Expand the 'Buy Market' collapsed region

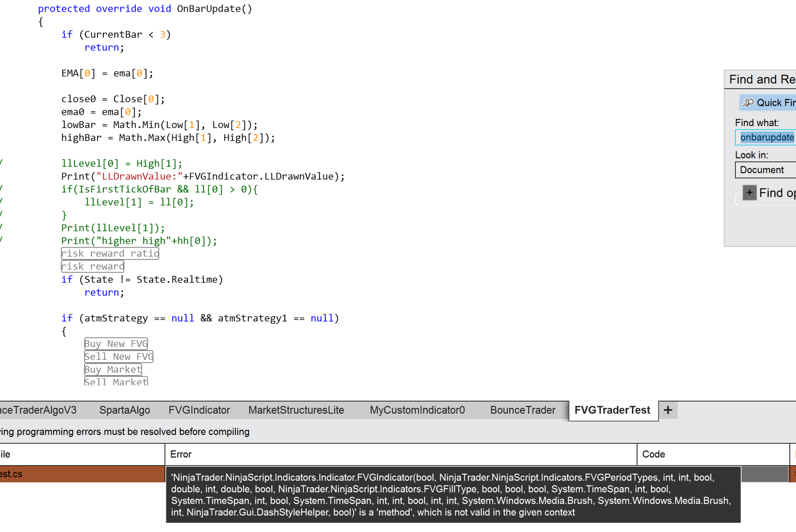(x=113, y=369)
